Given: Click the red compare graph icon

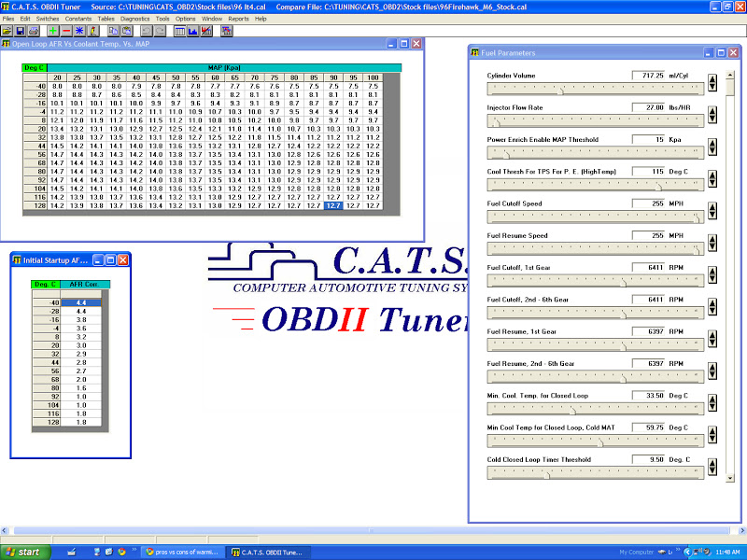Looking at the screenshot, I should click(206, 31).
